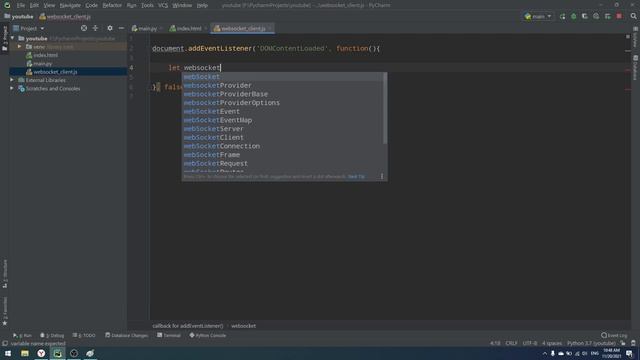Select webSocketEventMap completion suggestion
The image size is (640, 360).
282,120
